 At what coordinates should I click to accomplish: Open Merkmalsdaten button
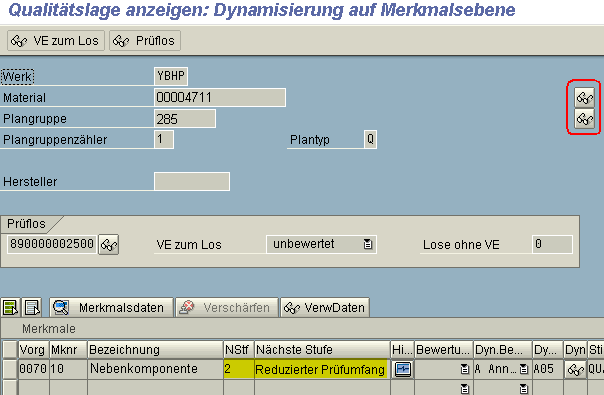coord(111,308)
